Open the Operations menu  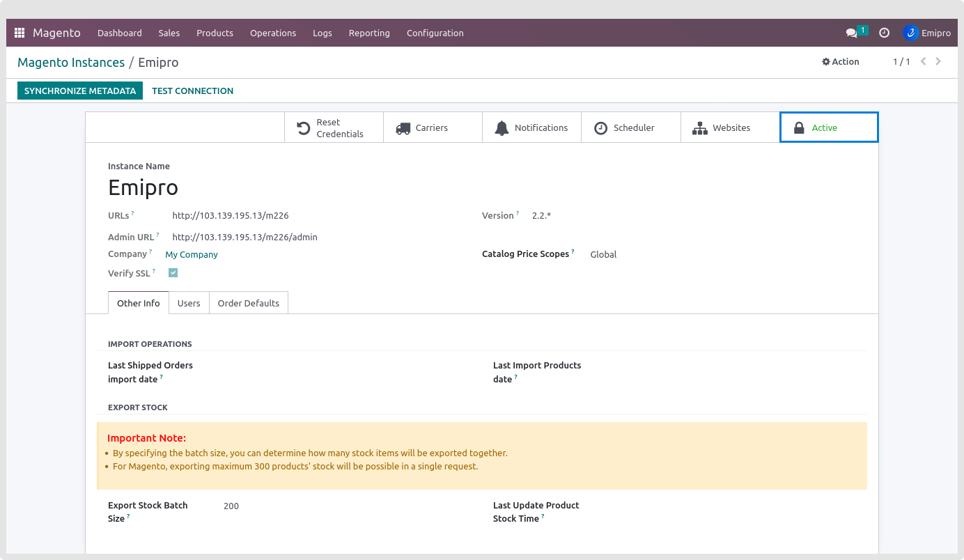[273, 33]
